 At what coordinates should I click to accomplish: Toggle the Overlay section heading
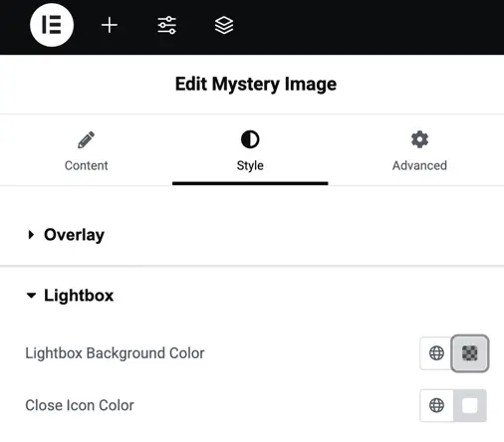point(74,235)
